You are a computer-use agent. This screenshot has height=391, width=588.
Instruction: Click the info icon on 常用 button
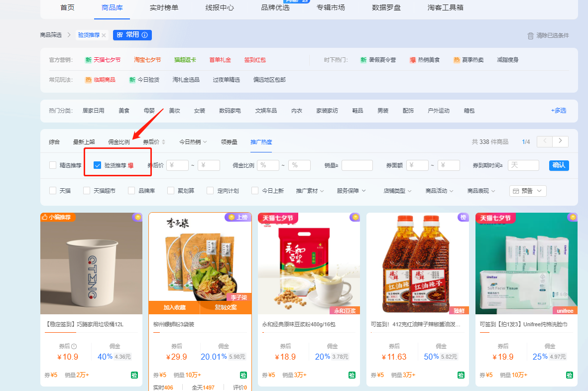pos(145,35)
